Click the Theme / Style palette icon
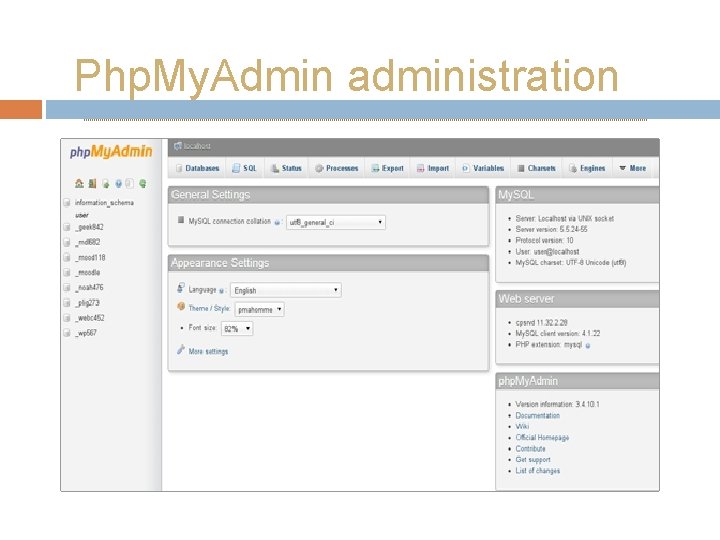720x540 pixels. (x=181, y=306)
